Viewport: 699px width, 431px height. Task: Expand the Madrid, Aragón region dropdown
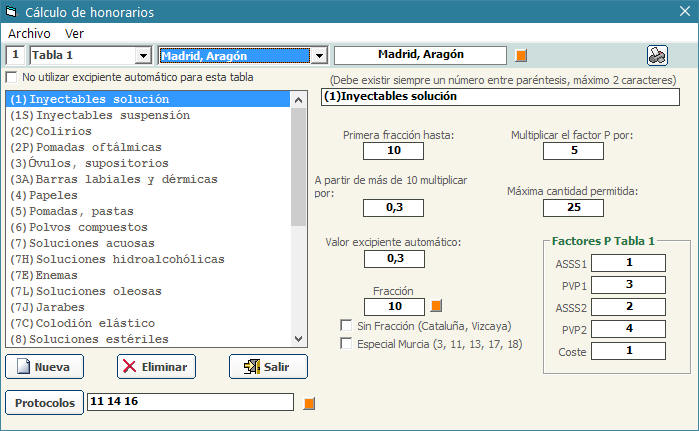tap(318, 56)
